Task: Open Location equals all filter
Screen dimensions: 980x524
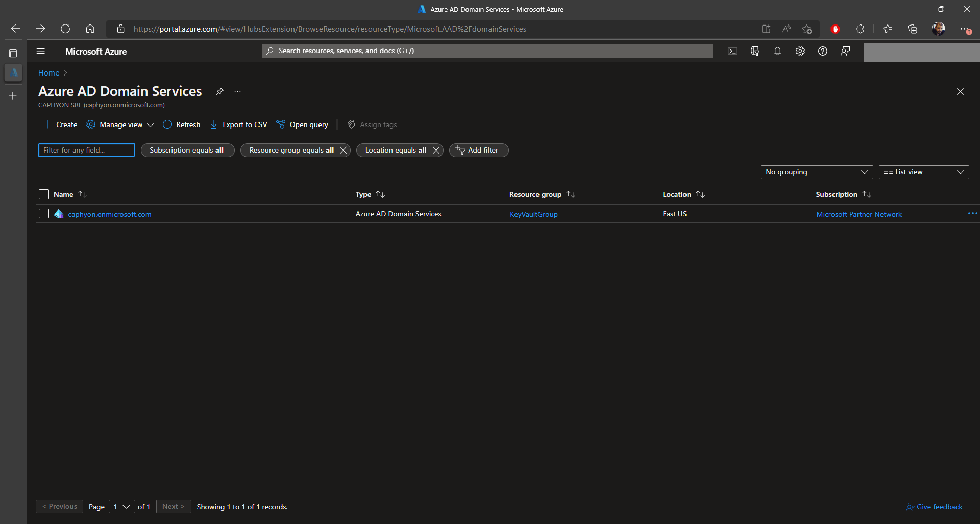Action: [395, 150]
